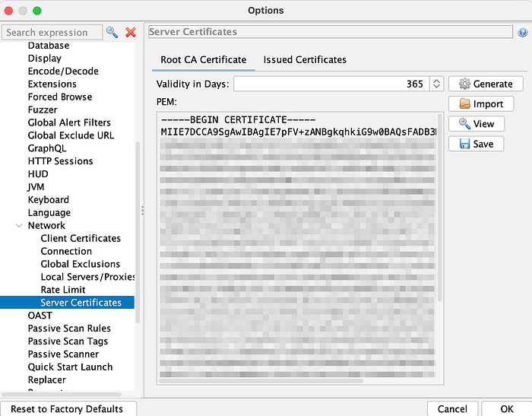Click the magnifier search icon
The image size is (532, 416).
coord(112,32)
